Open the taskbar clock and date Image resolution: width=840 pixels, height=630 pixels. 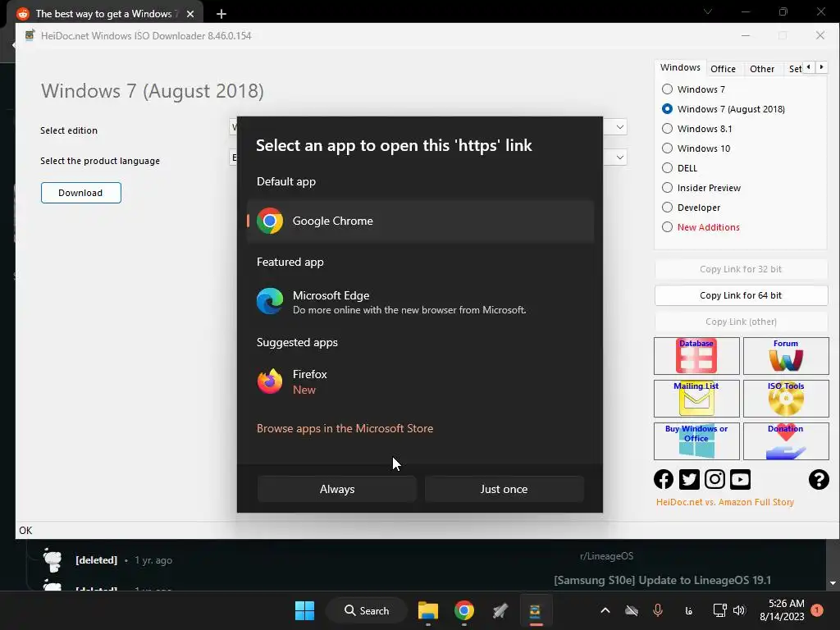[782, 610]
